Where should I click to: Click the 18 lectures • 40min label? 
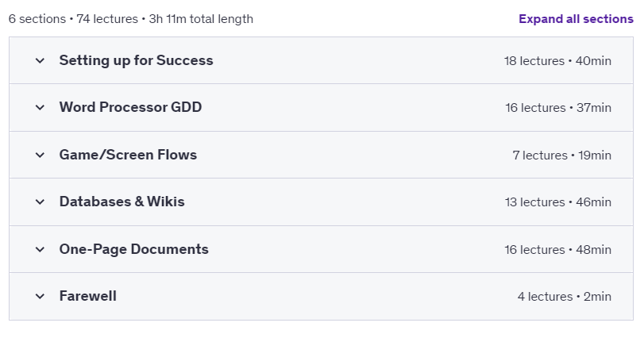(x=557, y=61)
